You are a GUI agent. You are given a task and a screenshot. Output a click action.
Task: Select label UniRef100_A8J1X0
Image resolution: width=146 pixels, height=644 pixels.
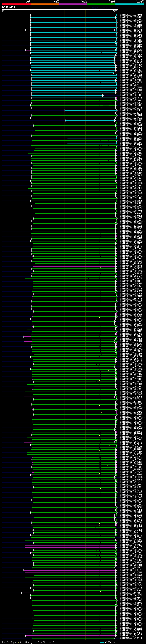[131, 140]
